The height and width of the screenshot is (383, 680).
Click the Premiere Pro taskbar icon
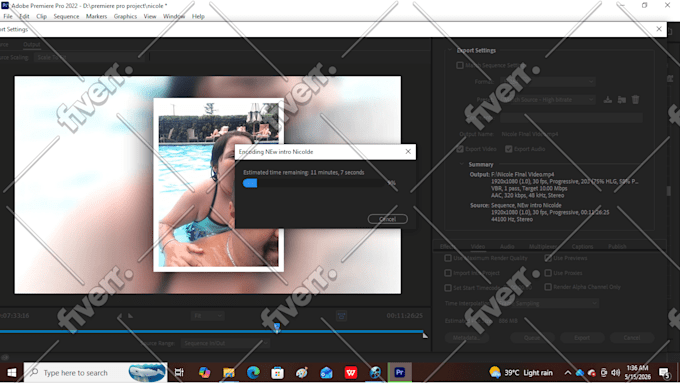coord(399,373)
